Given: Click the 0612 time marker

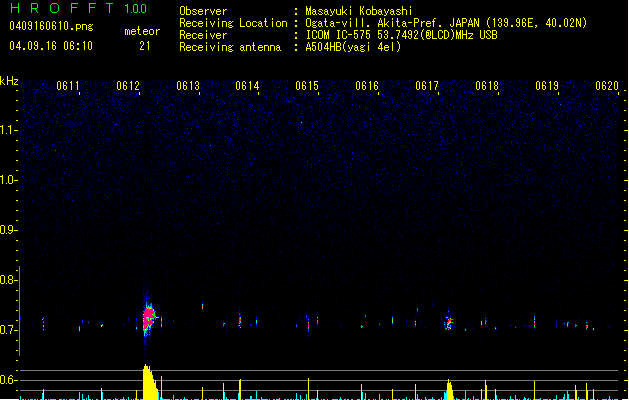Looking at the screenshot, I should coord(128,86).
